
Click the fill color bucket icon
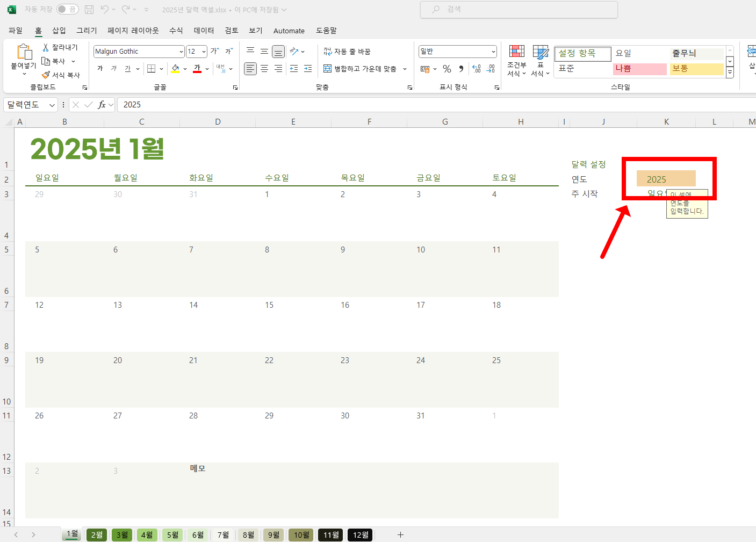tap(175, 68)
